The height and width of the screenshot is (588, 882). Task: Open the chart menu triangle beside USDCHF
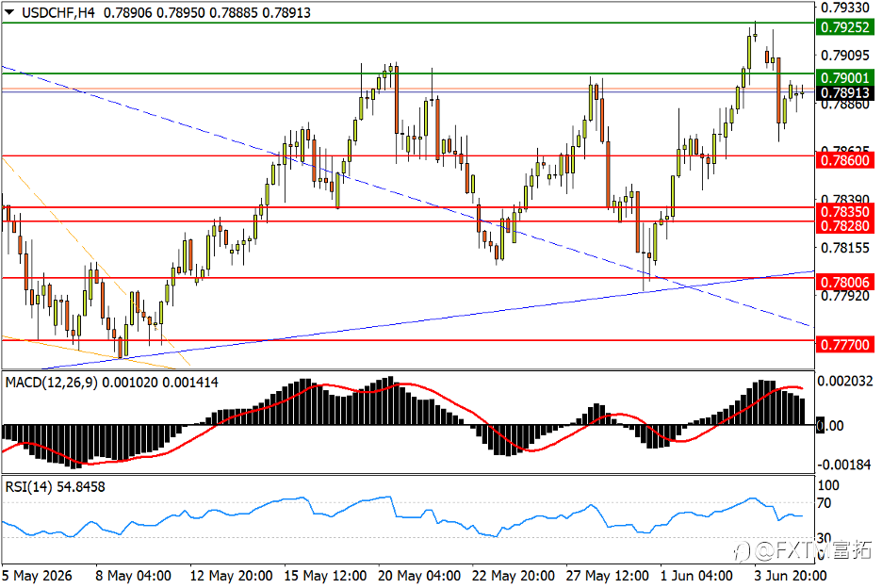[9, 12]
